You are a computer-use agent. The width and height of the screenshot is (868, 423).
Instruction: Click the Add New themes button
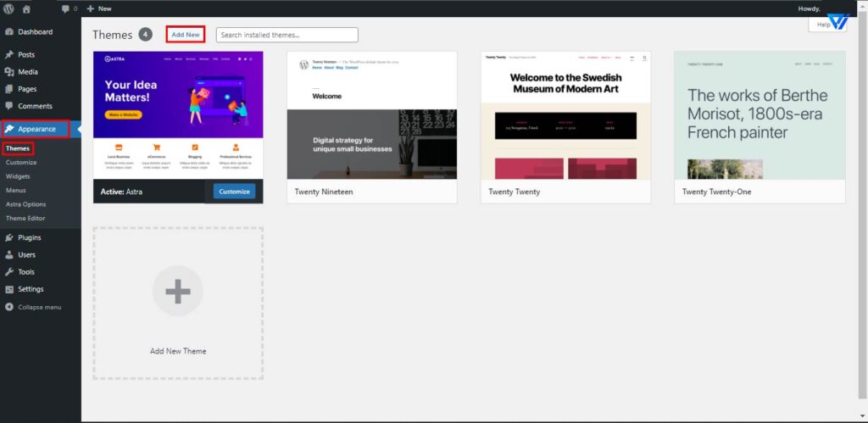coord(186,34)
